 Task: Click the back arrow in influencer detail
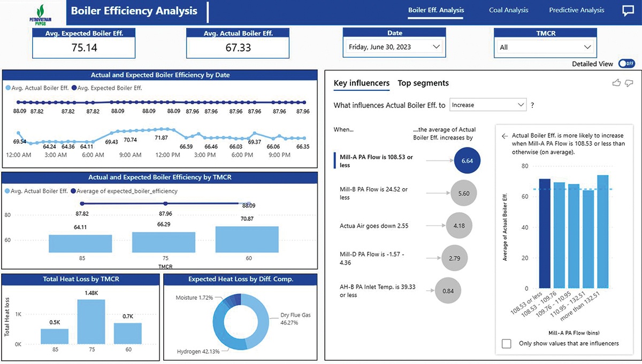click(x=504, y=136)
